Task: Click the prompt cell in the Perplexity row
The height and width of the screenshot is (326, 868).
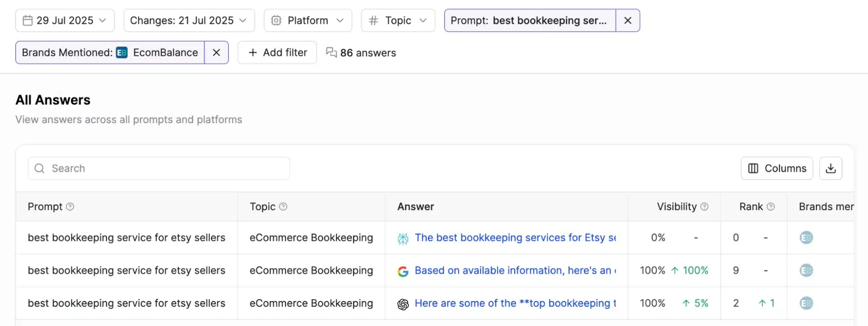Action: click(x=126, y=237)
